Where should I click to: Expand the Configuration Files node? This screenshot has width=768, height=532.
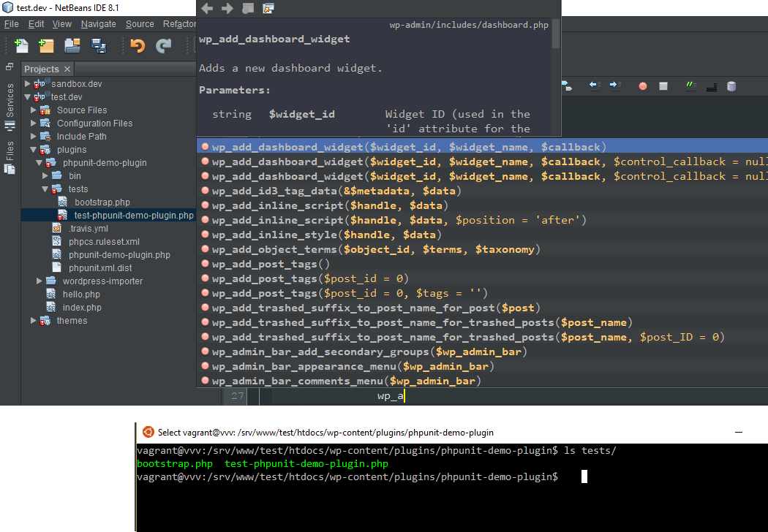34,123
